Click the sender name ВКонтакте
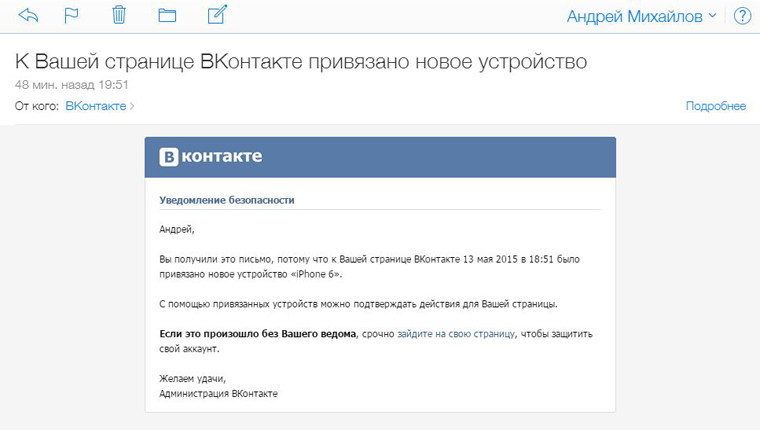760x430 pixels. (95, 106)
